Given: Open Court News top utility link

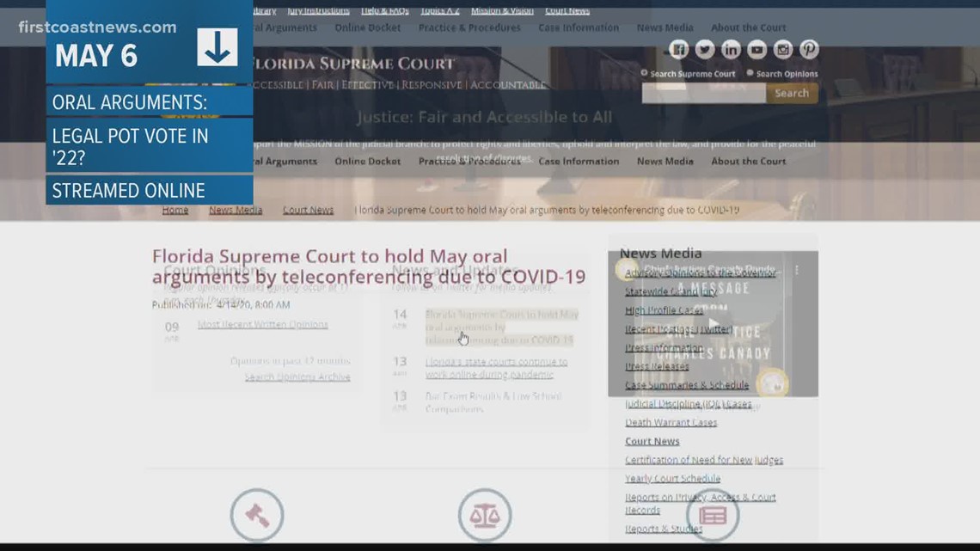Looking at the screenshot, I should pyautogui.click(x=567, y=10).
